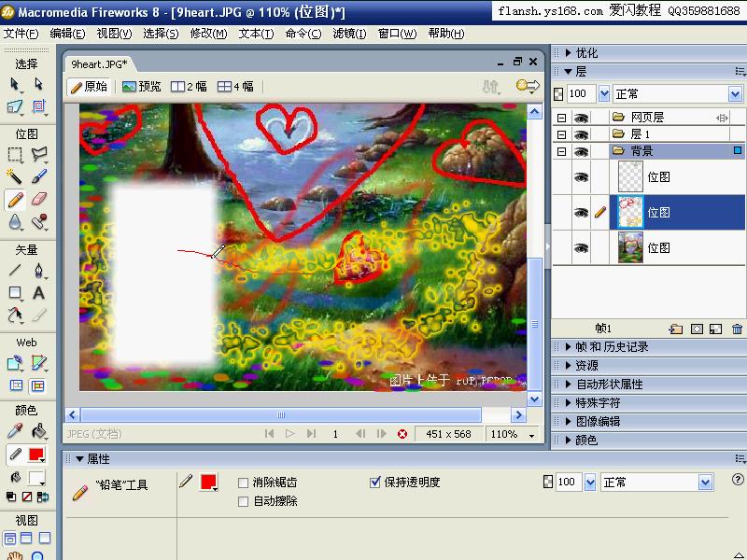Expand the 帧 和 历史记录 panel

568,346
